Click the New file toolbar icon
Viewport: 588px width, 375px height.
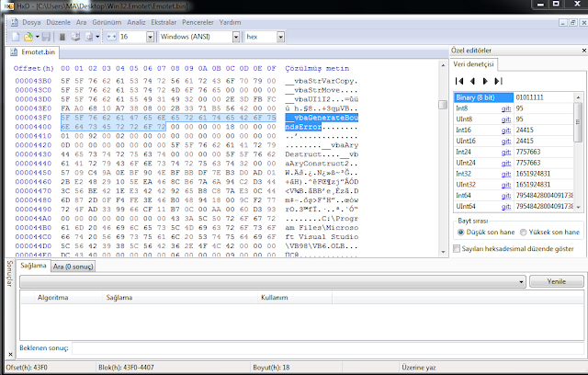click(x=16, y=37)
